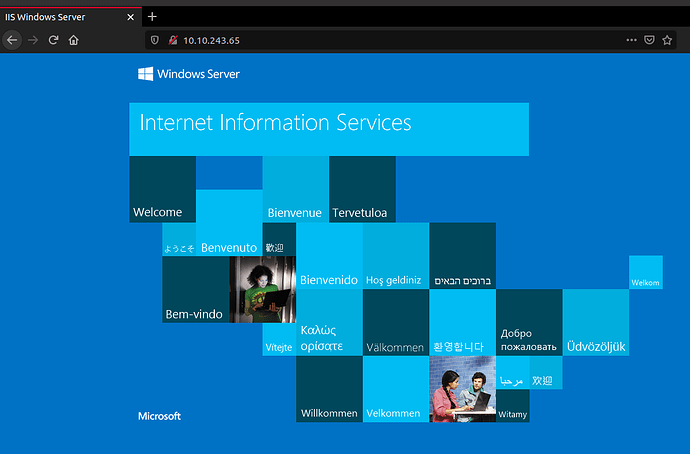The height and width of the screenshot is (454, 690).
Task: Click the photo of two people at laptop
Action: (462, 389)
